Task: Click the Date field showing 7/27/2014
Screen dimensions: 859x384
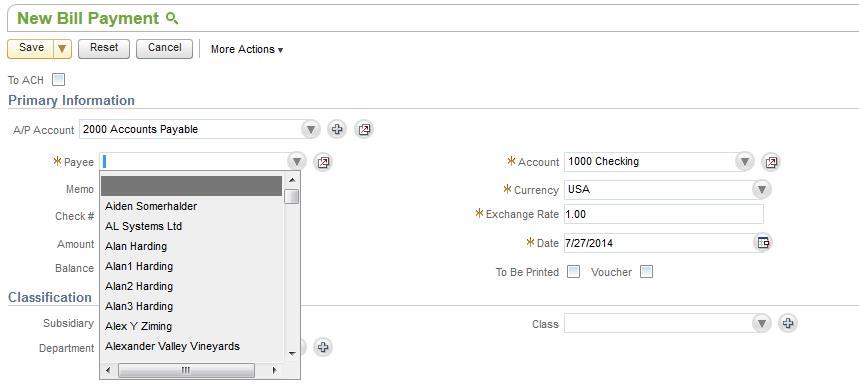Action: (x=659, y=243)
